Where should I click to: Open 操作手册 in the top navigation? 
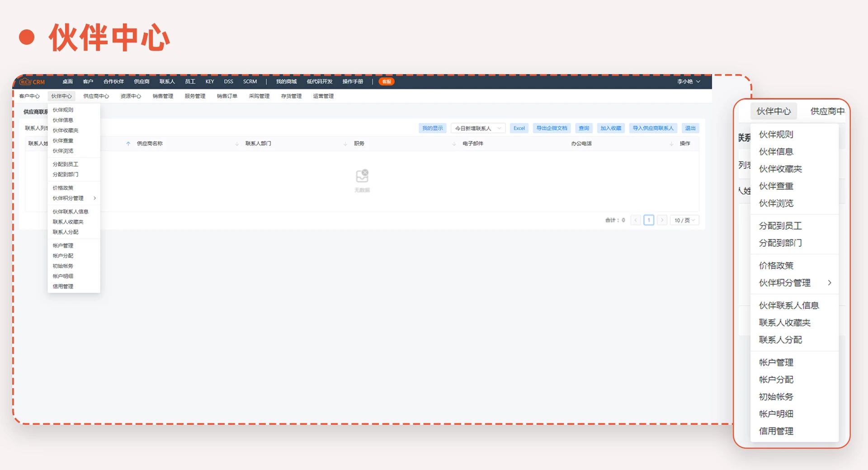[x=353, y=82]
